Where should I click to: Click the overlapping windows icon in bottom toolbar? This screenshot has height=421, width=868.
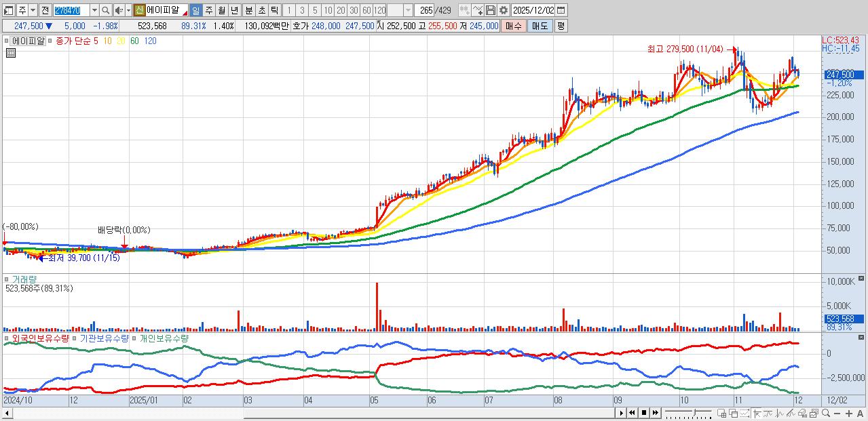734,413
